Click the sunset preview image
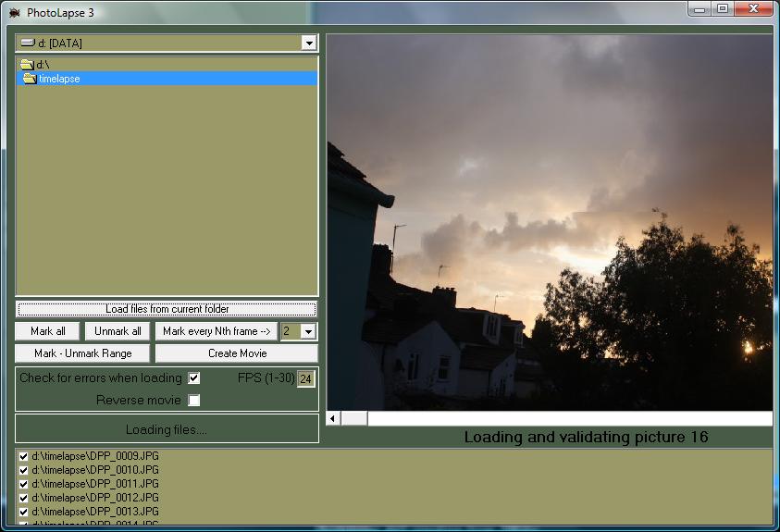 [550, 222]
